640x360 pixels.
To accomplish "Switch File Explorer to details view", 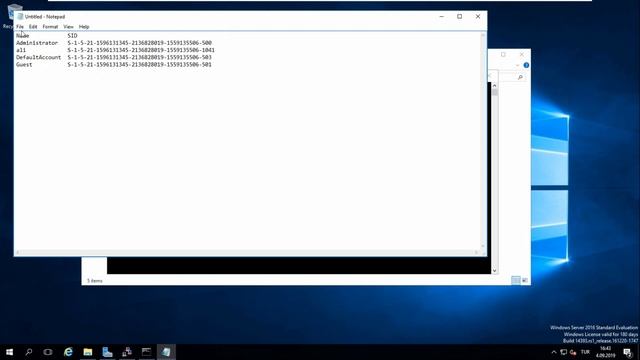I will pyautogui.click(x=516, y=280).
